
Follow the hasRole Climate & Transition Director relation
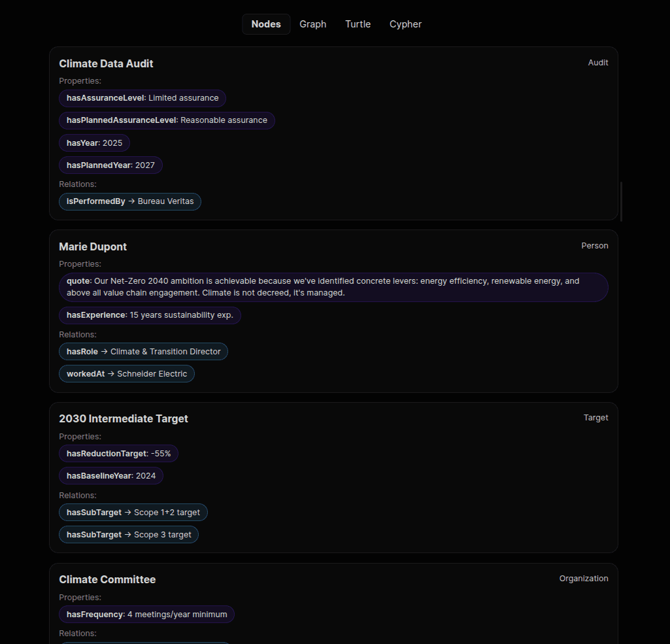(143, 351)
